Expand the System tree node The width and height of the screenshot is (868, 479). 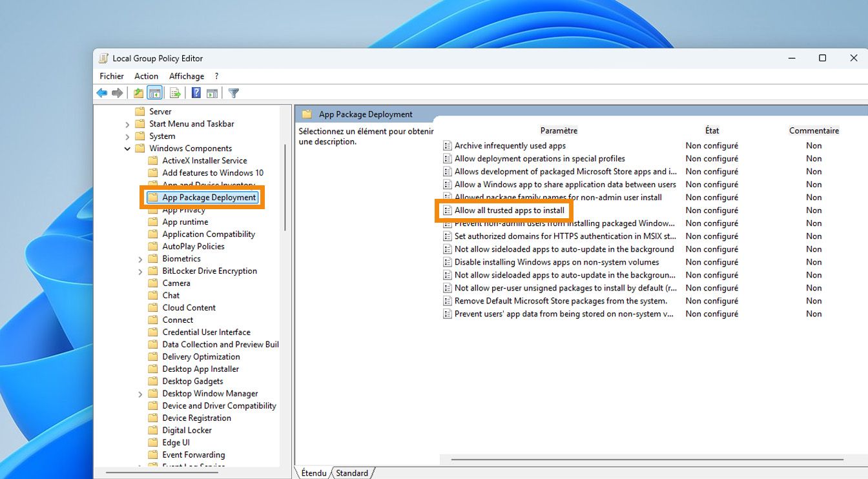(x=127, y=136)
